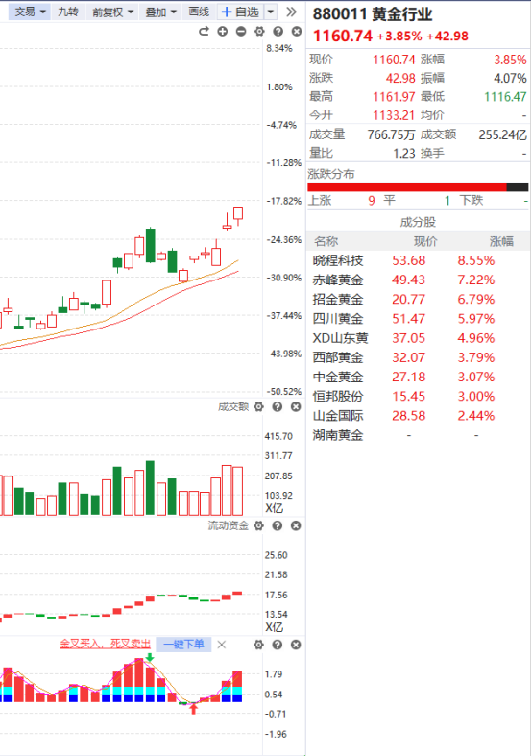The height and width of the screenshot is (756, 532).
Task: Expand the 叠加 overlay dropdown
Action: [x=161, y=12]
